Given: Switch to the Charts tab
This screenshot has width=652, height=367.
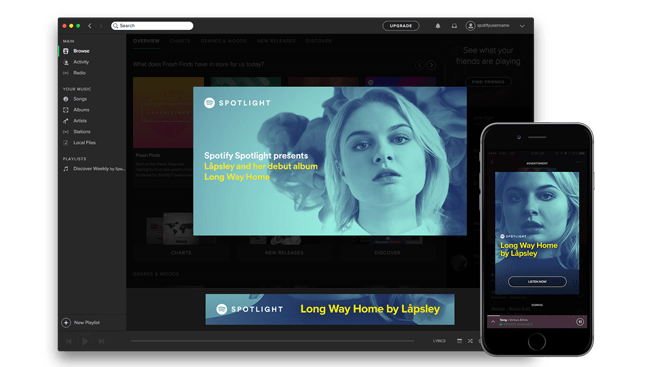Looking at the screenshot, I should point(180,41).
